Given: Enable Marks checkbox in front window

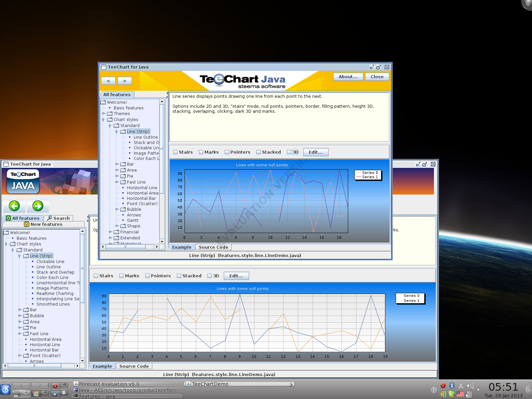Looking at the screenshot, I should (201, 152).
